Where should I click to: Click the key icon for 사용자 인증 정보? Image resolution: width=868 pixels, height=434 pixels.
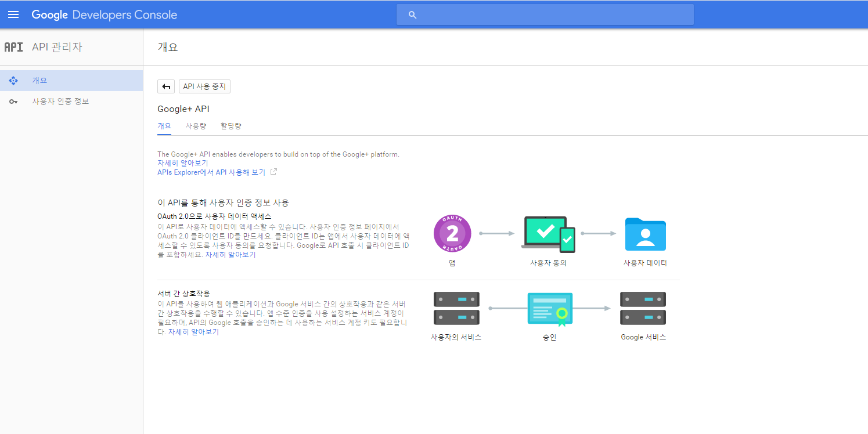click(x=13, y=102)
